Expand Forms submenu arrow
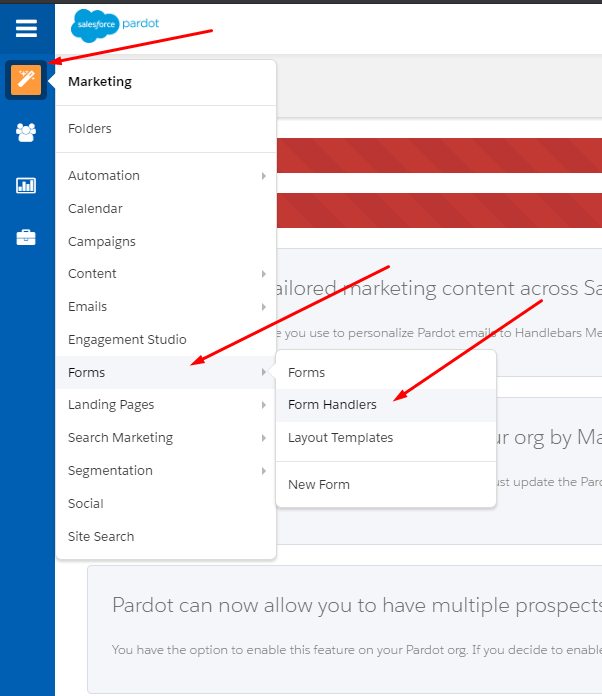This screenshot has width=602, height=696. coord(264,372)
